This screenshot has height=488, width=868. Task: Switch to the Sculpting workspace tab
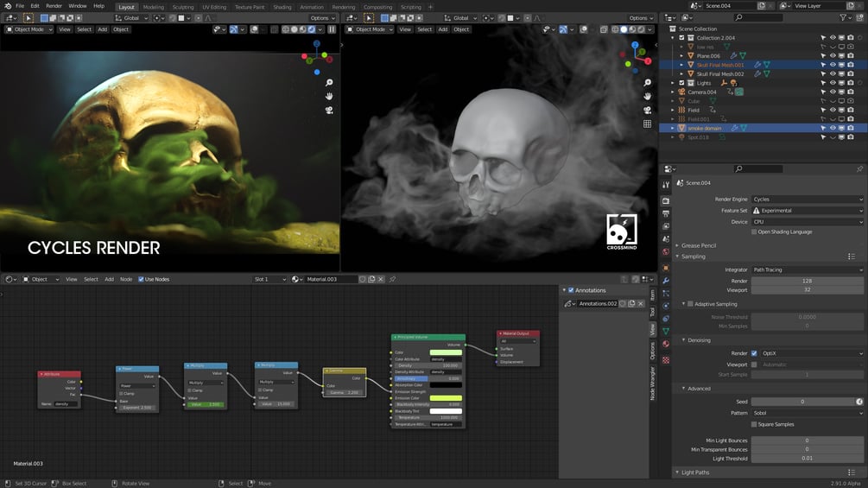click(x=182, y=6)
